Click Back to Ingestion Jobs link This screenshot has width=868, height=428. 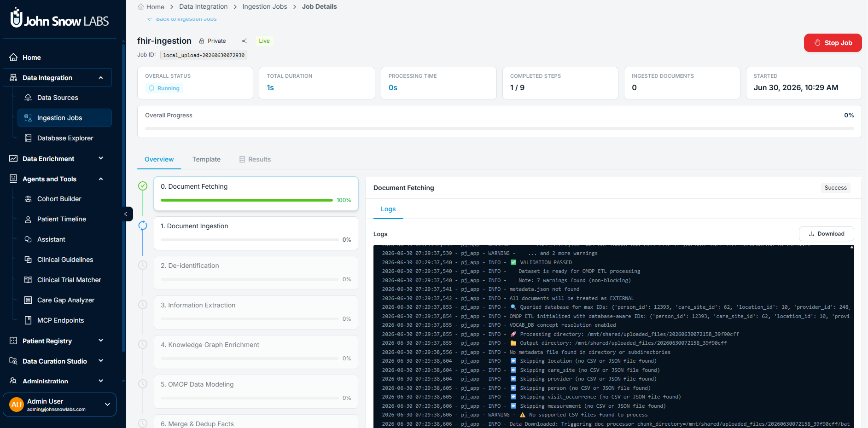pyautogui.click(x=182, y=19)
